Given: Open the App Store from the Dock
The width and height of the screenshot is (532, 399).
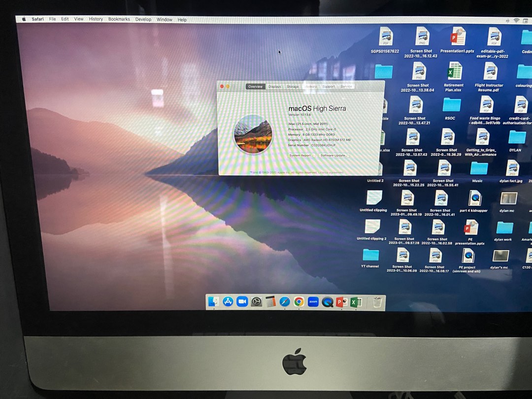Looking at the screenshot, I should (x=228, y=301).
